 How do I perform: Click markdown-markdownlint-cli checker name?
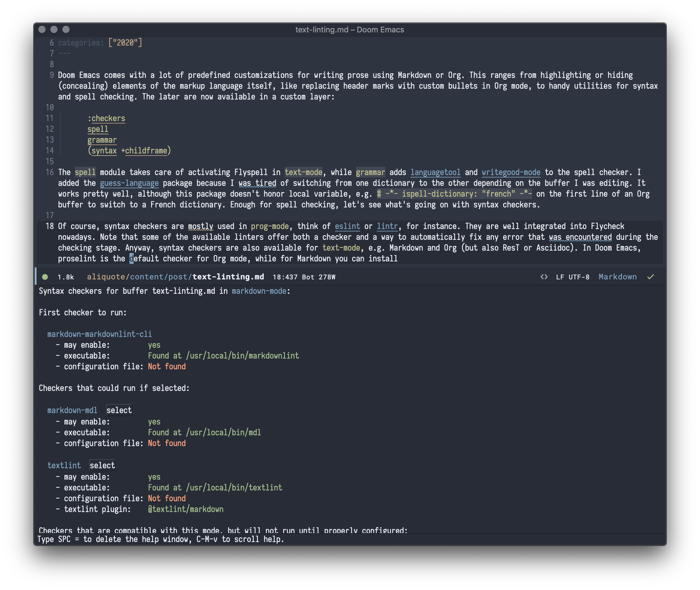99,334
